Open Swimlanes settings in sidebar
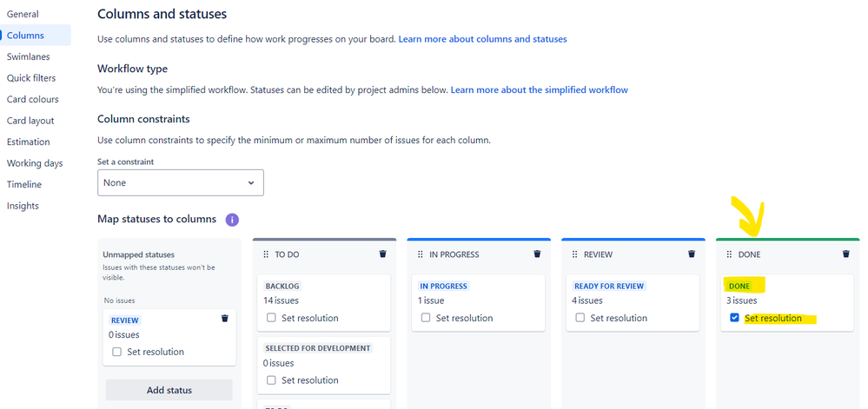 tap(28, 56)
